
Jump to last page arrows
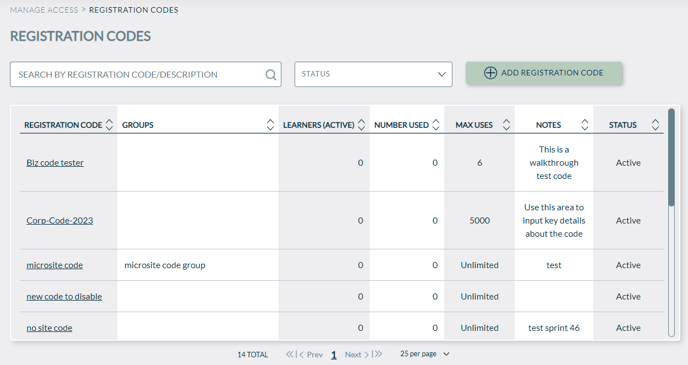377,354
